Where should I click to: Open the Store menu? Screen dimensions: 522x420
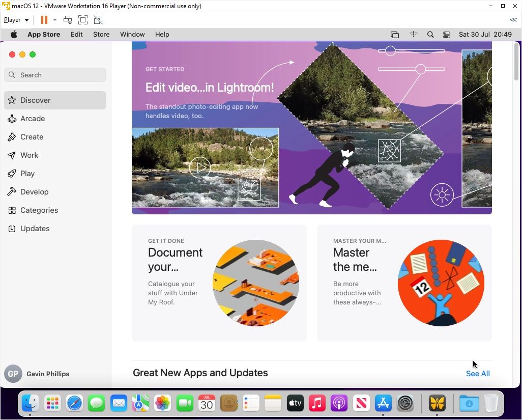[101, 34]
